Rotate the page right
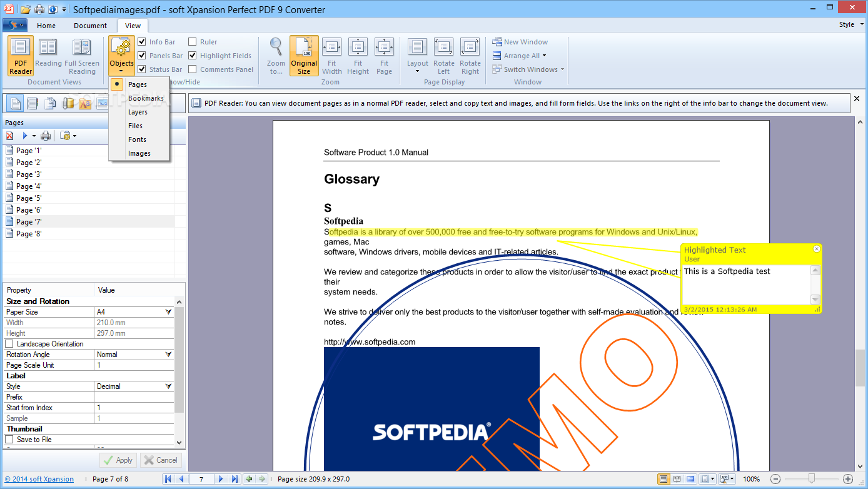 (470, 56)
